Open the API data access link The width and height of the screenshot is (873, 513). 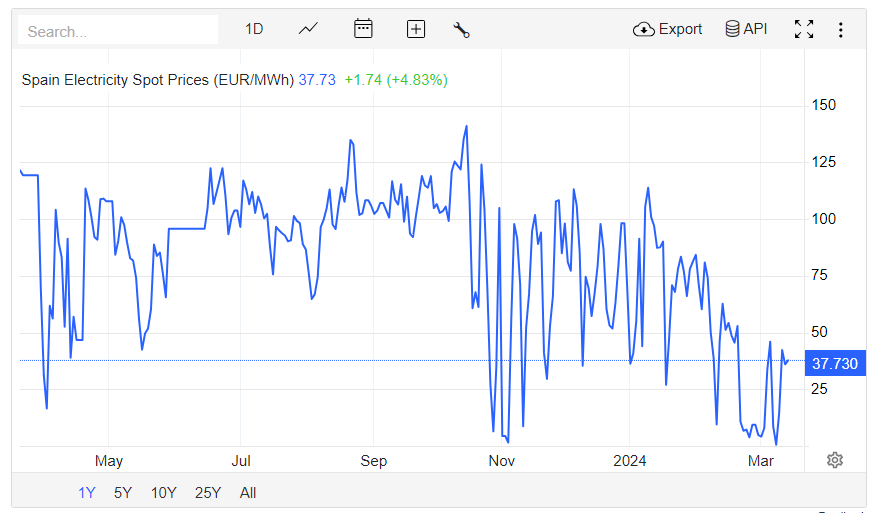[746, 29]
